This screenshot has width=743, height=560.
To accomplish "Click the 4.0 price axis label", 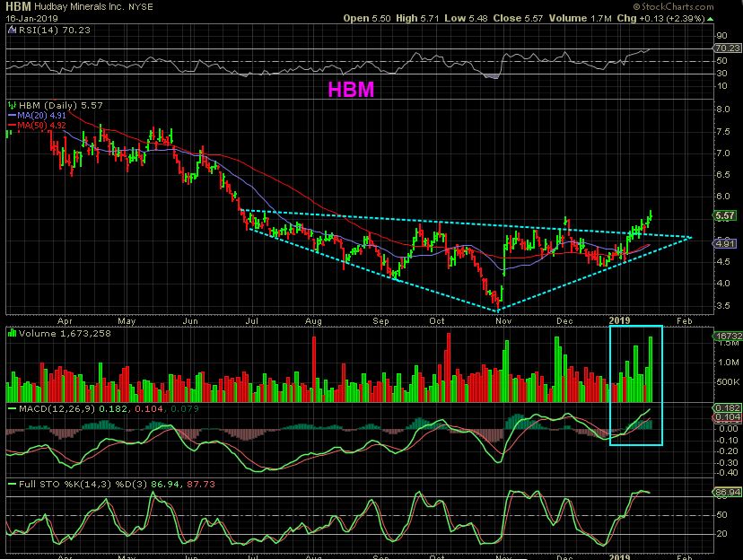I will pyautogui.click(x=723, y=284).
